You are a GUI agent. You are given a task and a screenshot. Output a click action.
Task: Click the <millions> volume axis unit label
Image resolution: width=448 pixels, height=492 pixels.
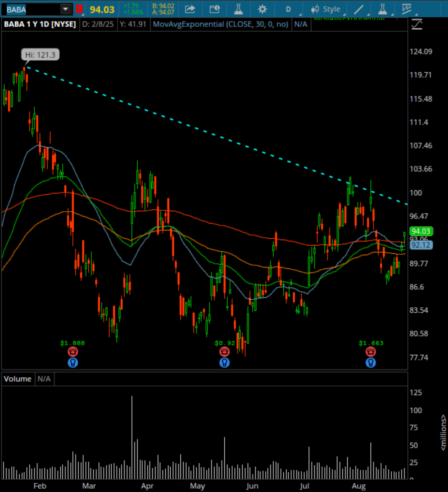coord(443,433)
